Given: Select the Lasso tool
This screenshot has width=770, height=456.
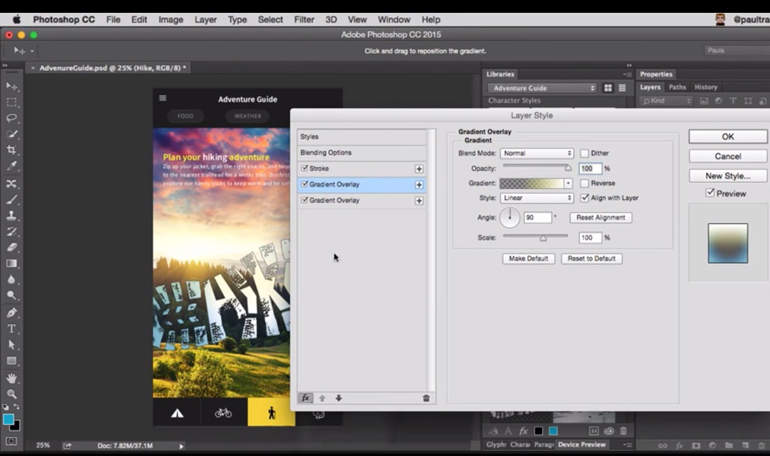Looking at the screenshot, I should pos(12,118).
